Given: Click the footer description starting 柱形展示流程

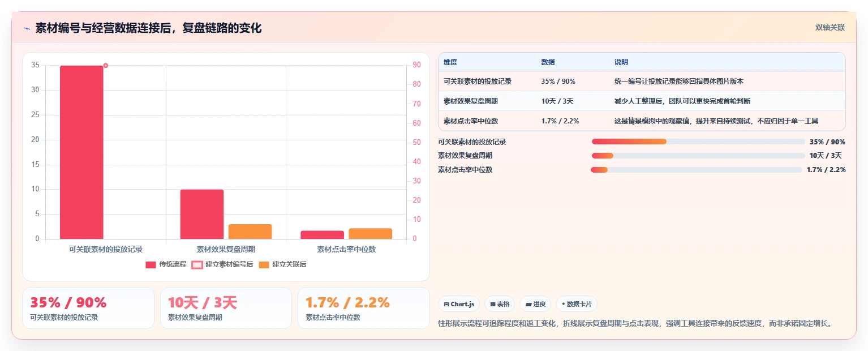Looking at the screenshot, I should (x=636, y=324).
